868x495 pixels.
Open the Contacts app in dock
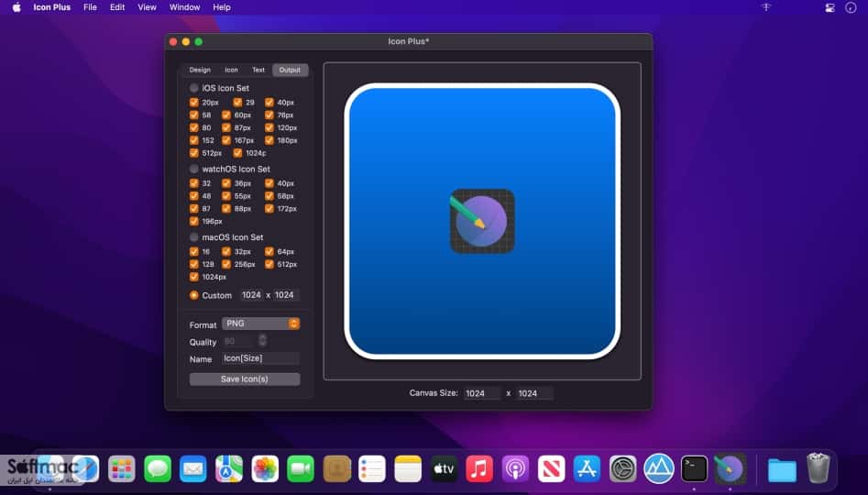tap(336, 469)
